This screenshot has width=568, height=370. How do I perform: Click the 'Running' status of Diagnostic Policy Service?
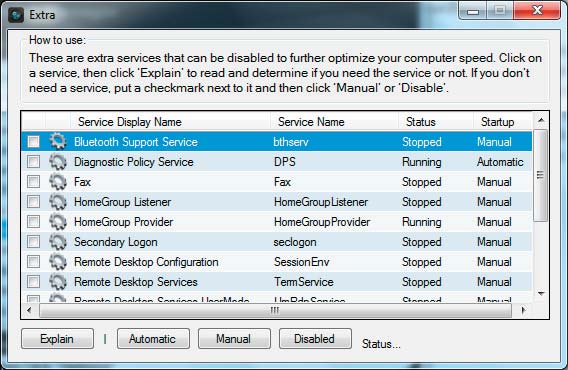pos(422,162)
